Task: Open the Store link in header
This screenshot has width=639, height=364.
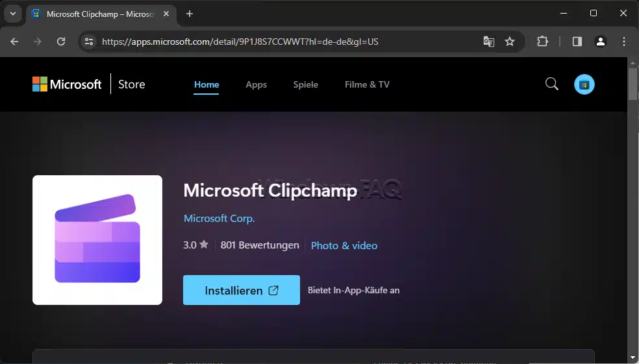Action: (132, 84)
